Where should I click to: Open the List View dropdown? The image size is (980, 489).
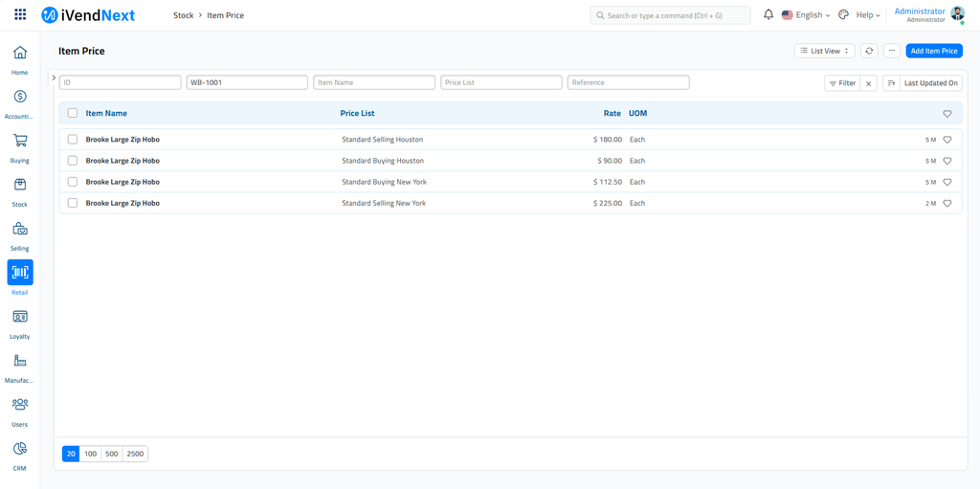point(824,51)
